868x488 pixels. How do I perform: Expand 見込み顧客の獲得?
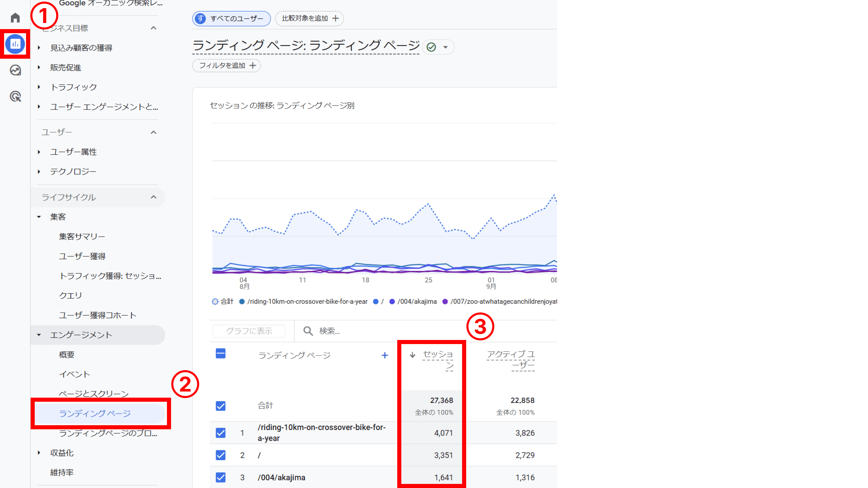(x=39, y=48)
